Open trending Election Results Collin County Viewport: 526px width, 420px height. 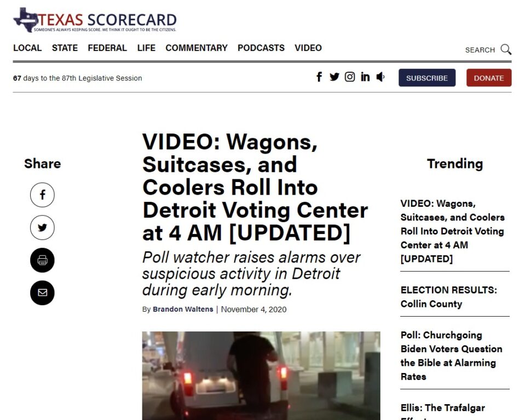click(448, 296)
